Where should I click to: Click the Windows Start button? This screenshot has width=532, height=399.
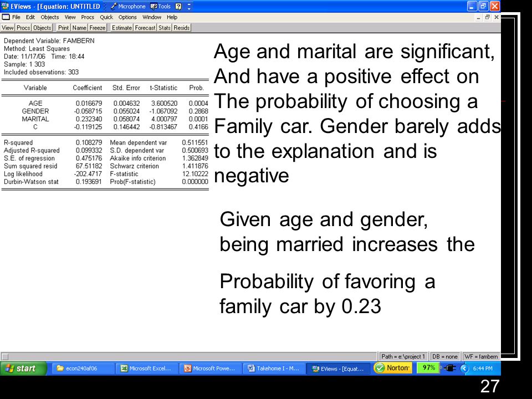(23, 368)
